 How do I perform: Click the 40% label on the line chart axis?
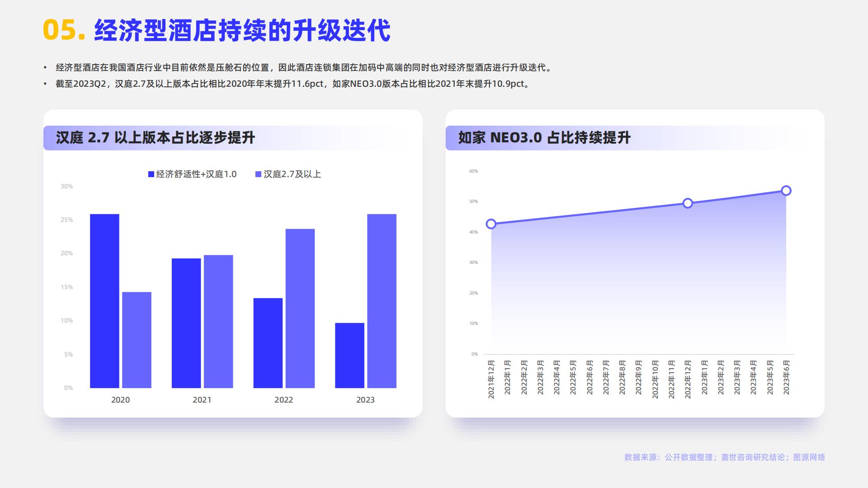[x=473, y=232]
